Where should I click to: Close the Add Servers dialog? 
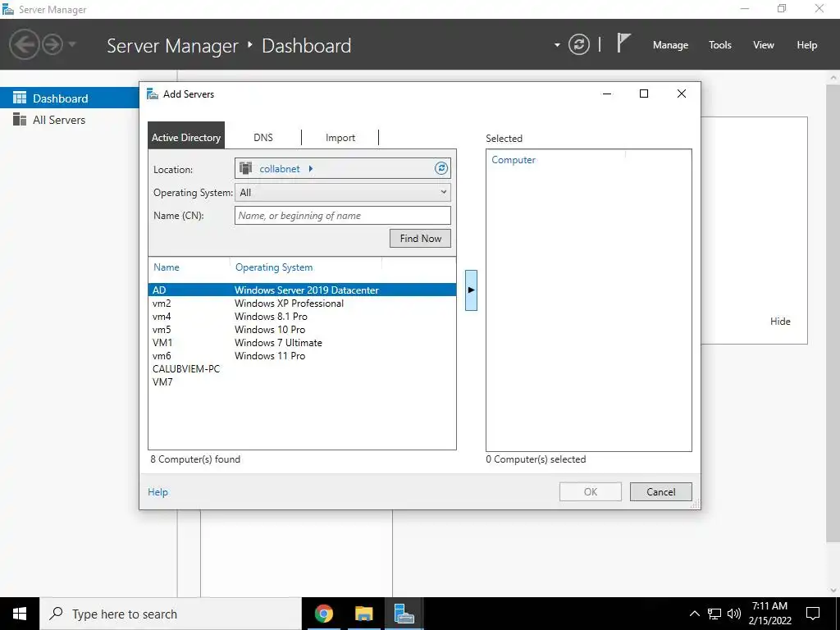point(682,94)
